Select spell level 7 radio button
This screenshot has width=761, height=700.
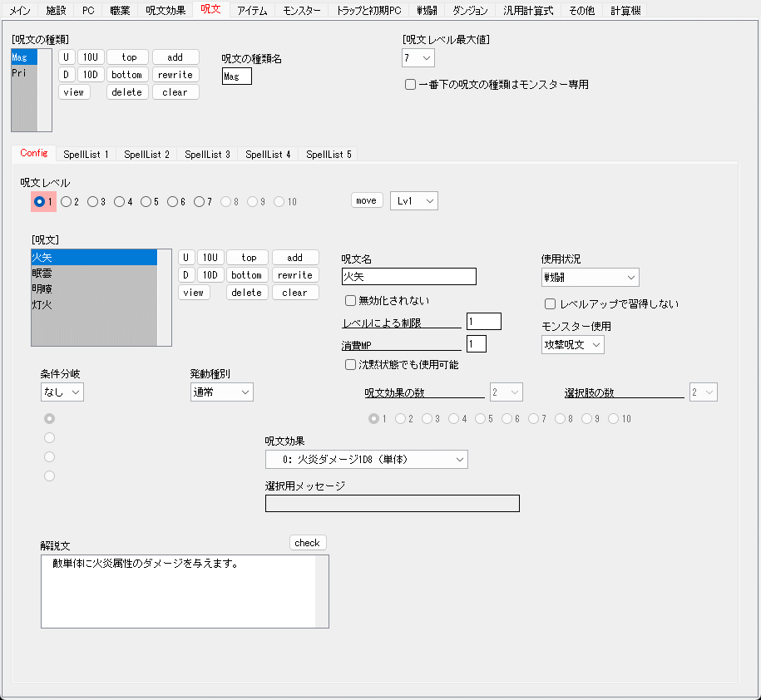tap(199, 201)
